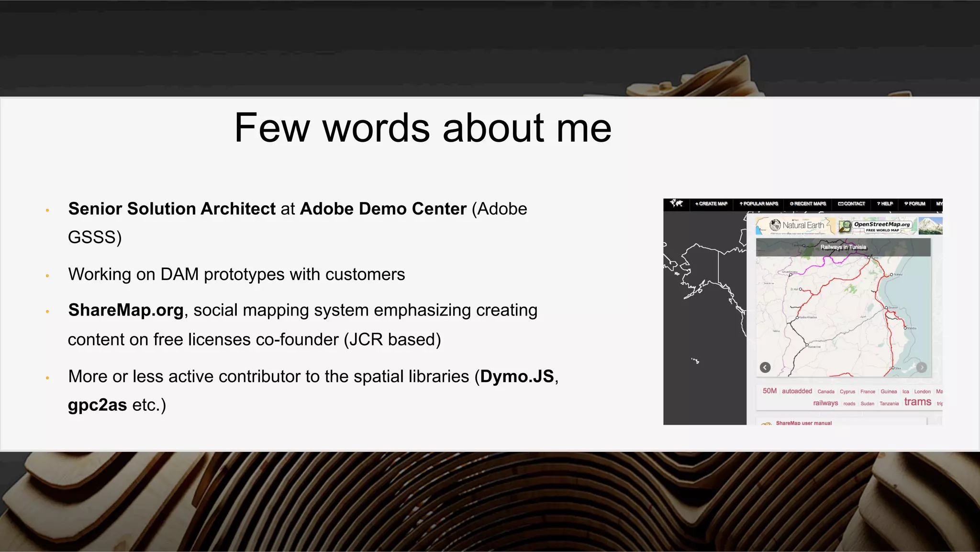
Task: Click the bold text gpc2as
Action: (x=97, y=405)
